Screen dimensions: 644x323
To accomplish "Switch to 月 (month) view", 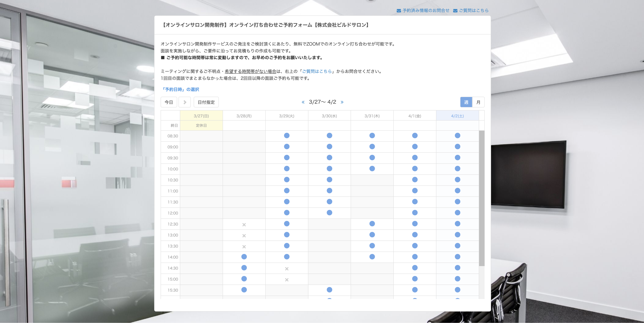I will [478, 102].
